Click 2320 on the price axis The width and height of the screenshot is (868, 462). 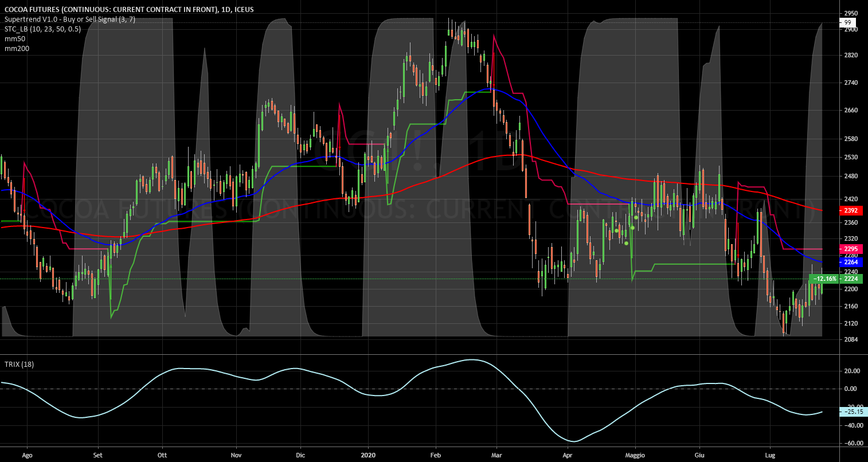click(x=851, y=238)
